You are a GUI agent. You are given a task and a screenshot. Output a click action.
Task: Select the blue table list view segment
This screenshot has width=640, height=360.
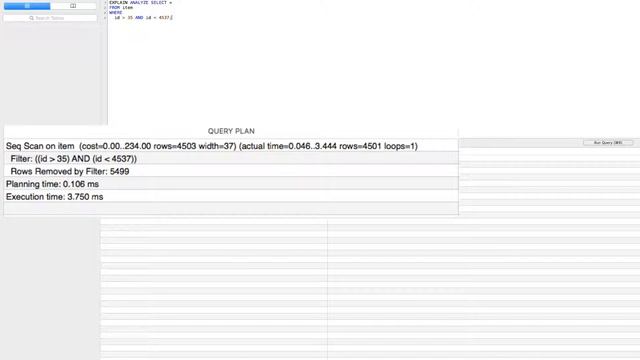coord(27,6)
